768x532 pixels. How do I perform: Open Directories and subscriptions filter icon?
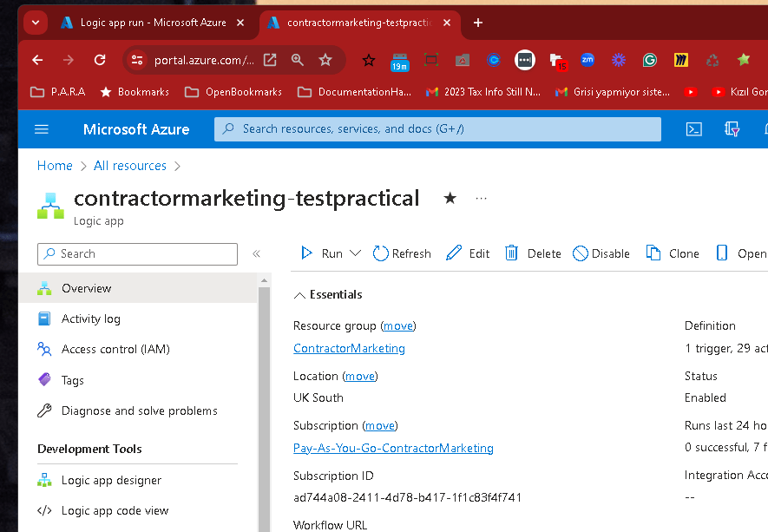[x=732, y=129]
